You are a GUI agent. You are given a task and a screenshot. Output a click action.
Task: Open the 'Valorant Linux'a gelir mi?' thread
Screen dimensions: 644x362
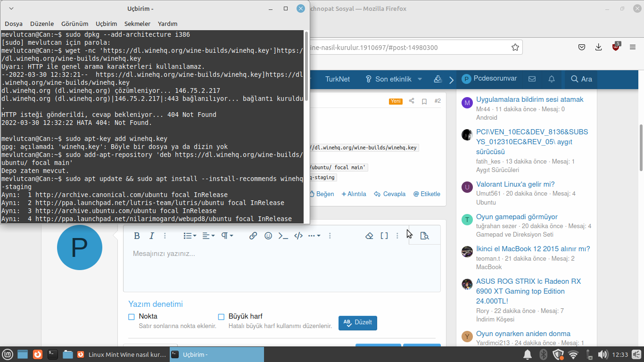pyautogui.click(x=515, y=184)
